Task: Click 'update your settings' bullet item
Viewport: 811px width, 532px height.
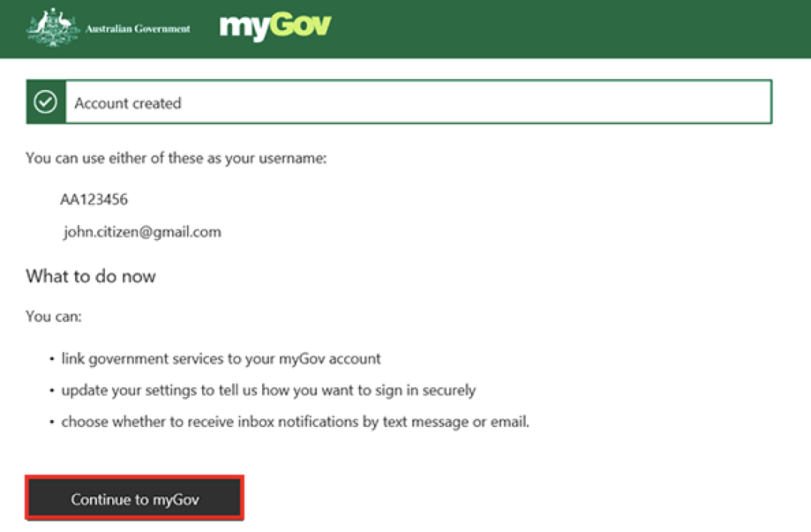Action: [268, 390]
